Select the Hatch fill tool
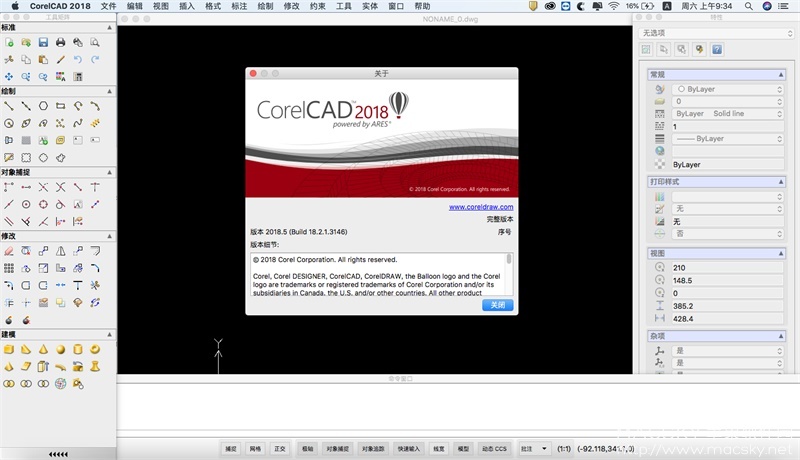The width and height of the screenshot is (800, 460). point(26,140)
